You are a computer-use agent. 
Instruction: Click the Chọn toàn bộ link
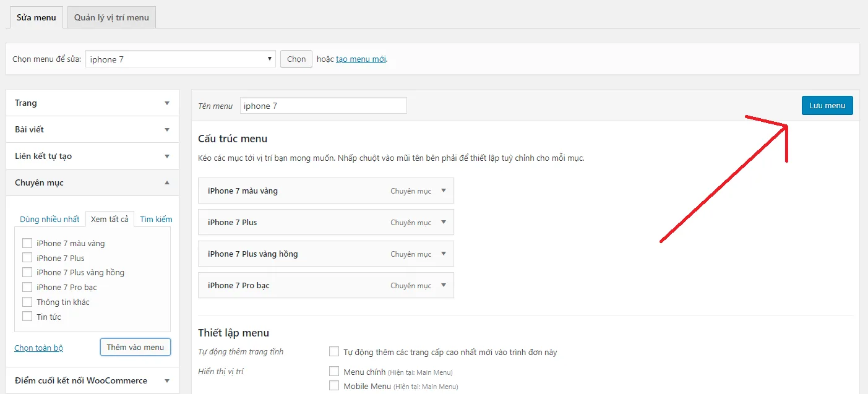click(x=38, y=348)
